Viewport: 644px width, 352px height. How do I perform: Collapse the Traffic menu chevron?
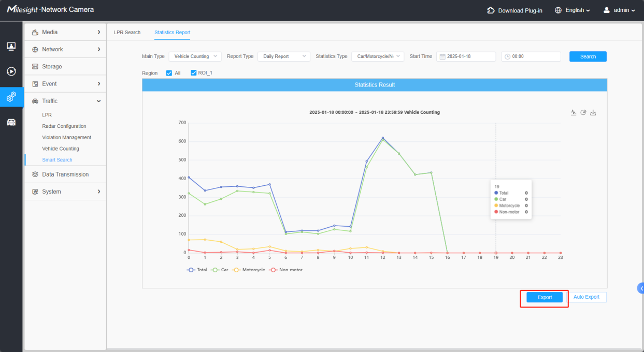coord(98,101)
